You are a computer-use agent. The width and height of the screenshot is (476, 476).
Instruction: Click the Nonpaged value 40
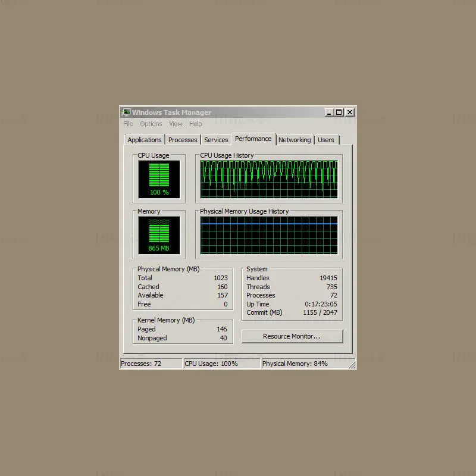(x=224, y=338)
